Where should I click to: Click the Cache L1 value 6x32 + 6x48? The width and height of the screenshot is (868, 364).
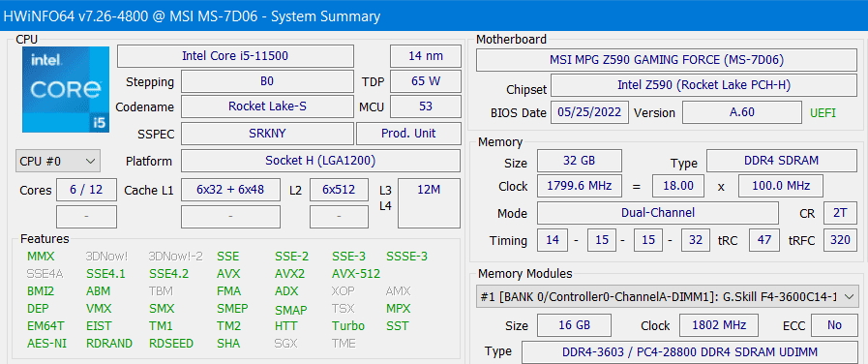click(x=230, y=190)
